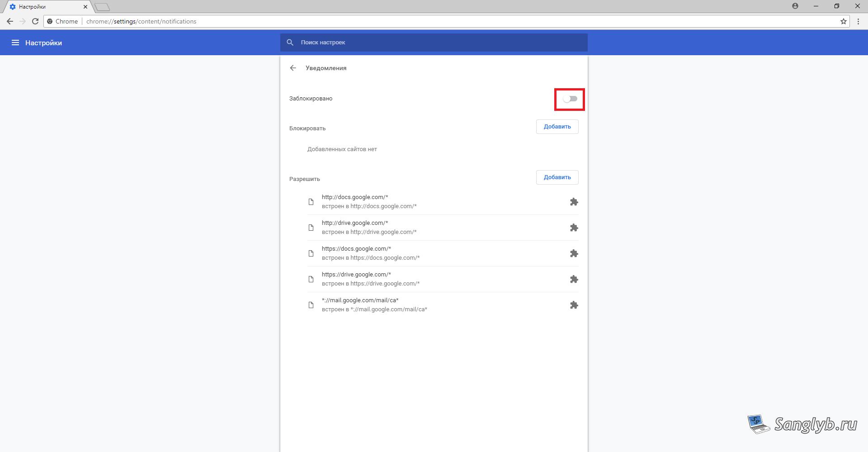Reload the page with the refresh icon

[x=35, y=21]
